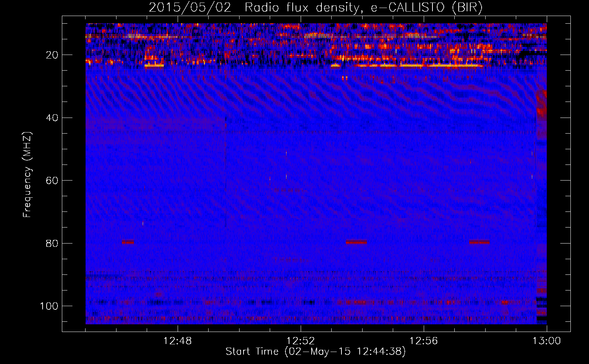Click the plot title "Radio flux density, e-CALLISTO (BIR)"
The height and width of the screenshot is (364, 589).
click(364, 8)
